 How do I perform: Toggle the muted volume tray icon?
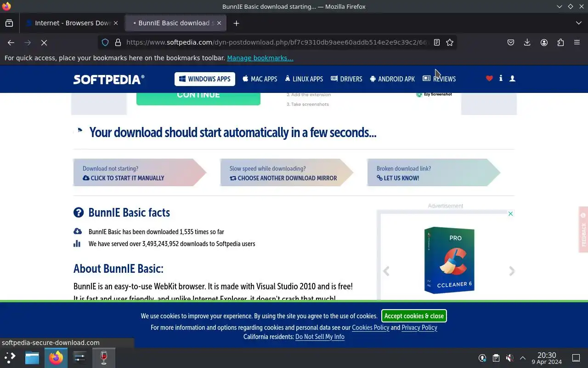509,358
